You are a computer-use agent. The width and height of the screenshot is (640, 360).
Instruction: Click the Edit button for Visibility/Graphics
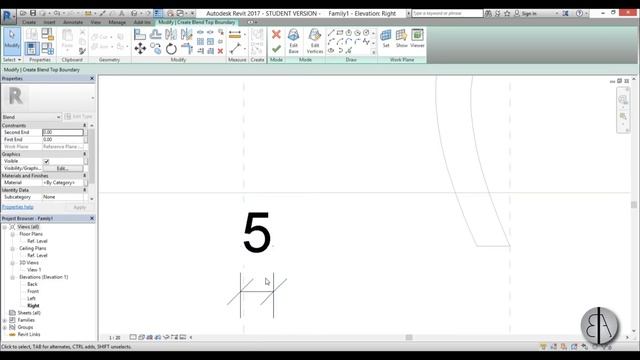point(62,168)
